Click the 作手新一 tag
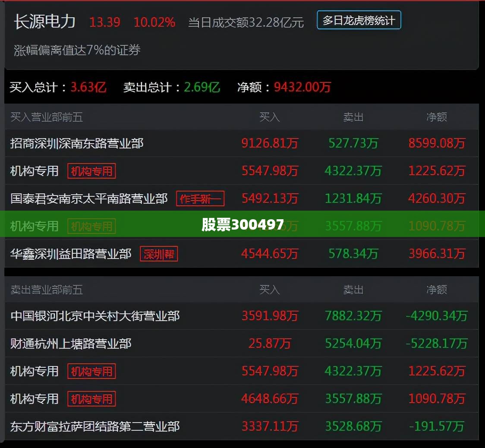 tap(200, 199)
